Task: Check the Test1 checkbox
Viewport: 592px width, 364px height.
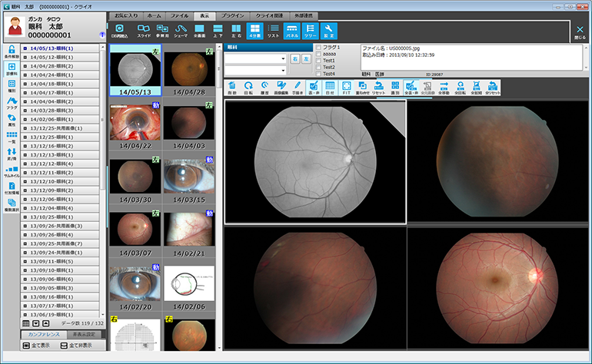Action: coord(318,61)
